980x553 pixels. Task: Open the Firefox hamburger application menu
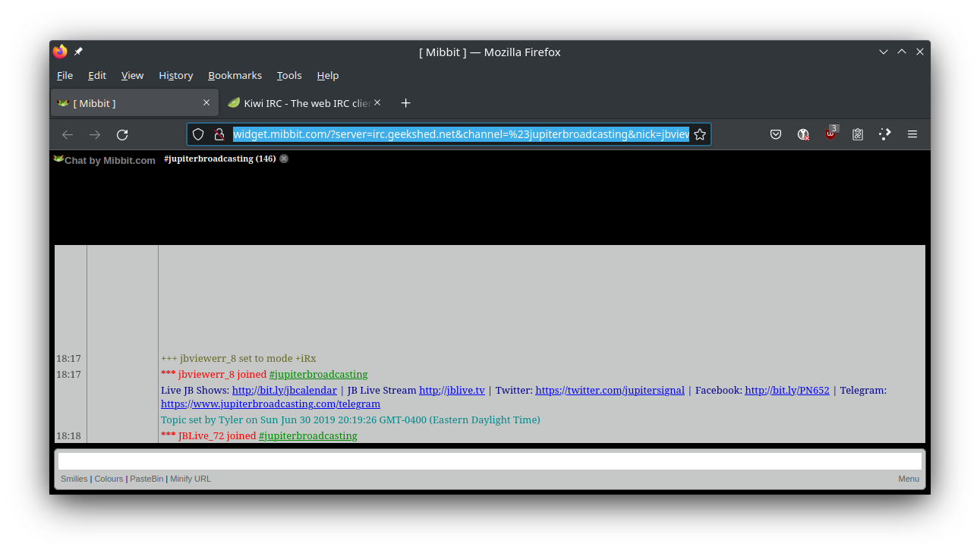pyautogui.click(x=912, y=134)
